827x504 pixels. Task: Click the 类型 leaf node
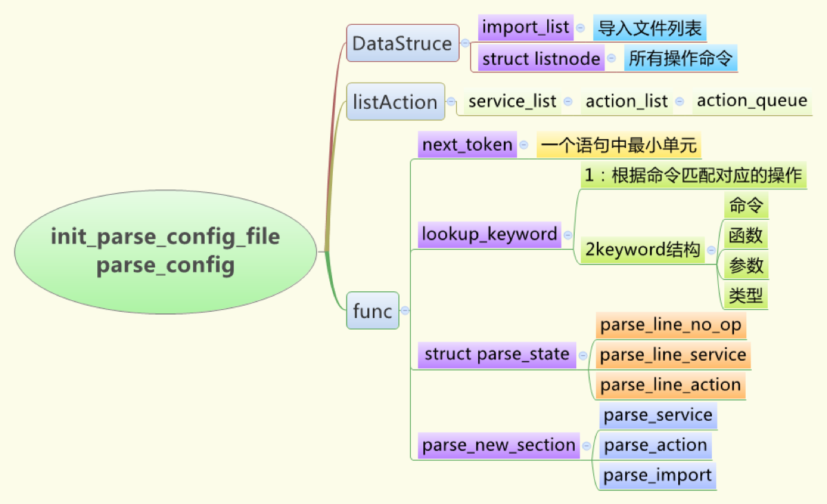click(746, 296)
